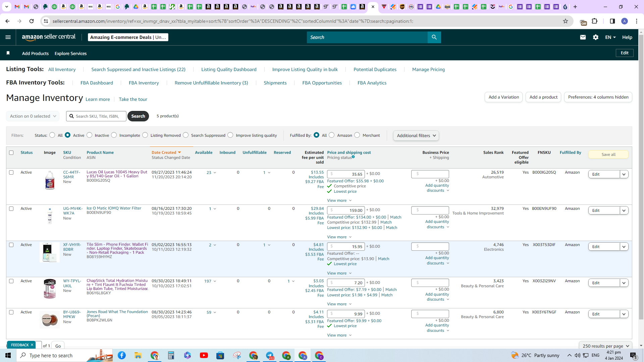The width and height of the screenshot is (644, 362).
Task: Open Microsoft Store from the taskbar
Action: [x=220, y=355]
